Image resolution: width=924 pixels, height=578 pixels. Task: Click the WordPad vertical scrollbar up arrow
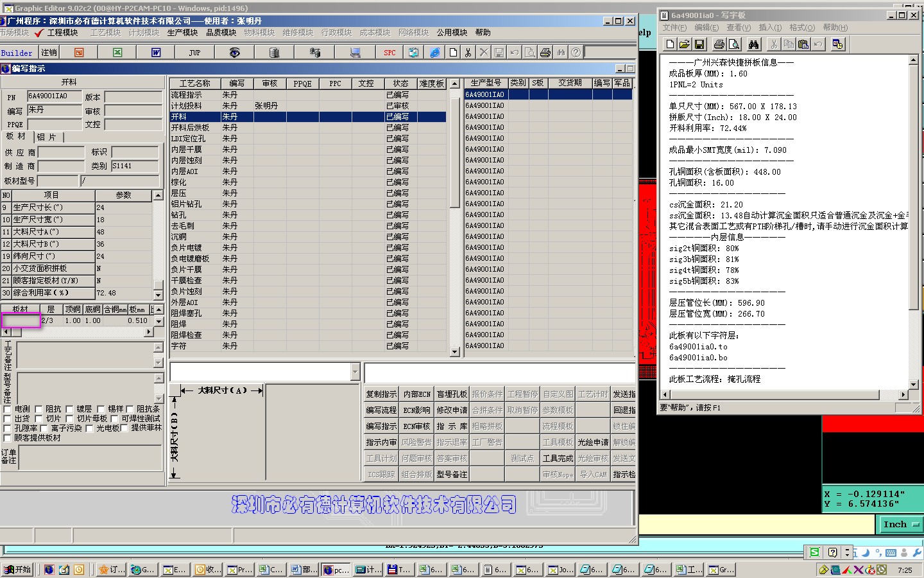[914, 60]
